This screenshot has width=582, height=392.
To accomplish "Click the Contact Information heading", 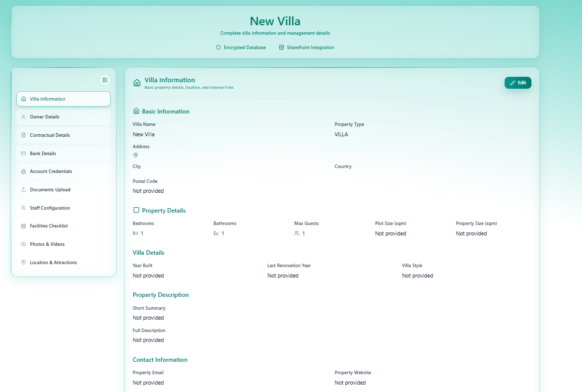I will tap(160, 360).
